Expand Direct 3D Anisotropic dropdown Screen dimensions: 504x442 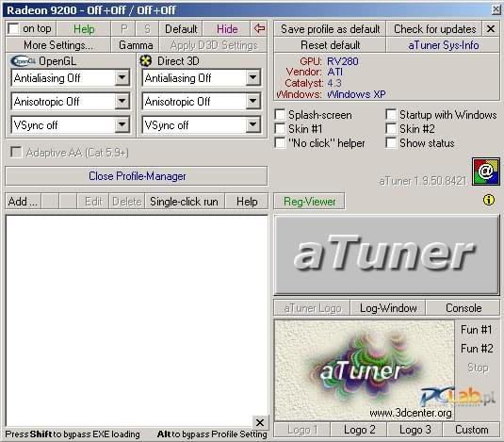[x=253, y=101]
